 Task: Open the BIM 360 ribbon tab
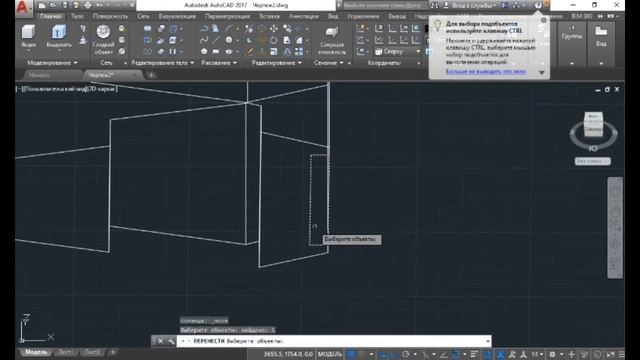pyautogui.click(x=582, y=16)
